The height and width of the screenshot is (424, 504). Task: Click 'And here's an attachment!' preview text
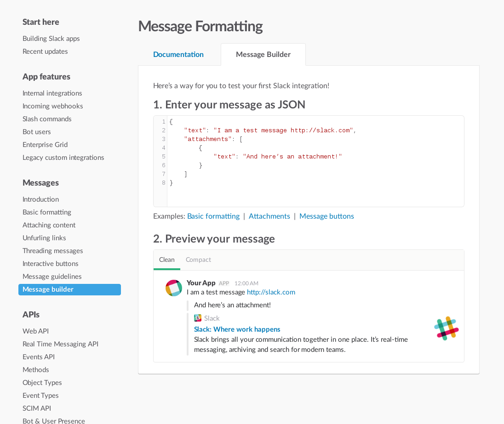pos(232,305)
